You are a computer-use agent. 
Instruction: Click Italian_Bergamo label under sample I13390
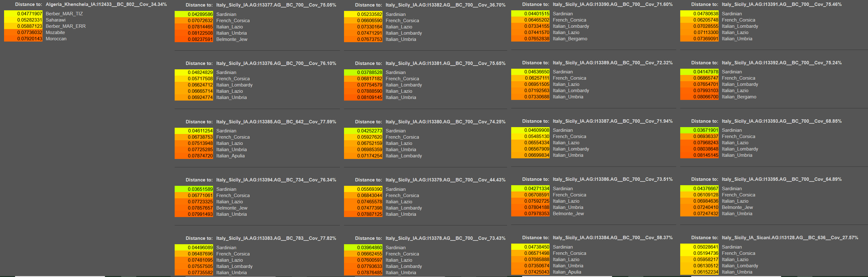pyautogui.click(x=570, y=39)
